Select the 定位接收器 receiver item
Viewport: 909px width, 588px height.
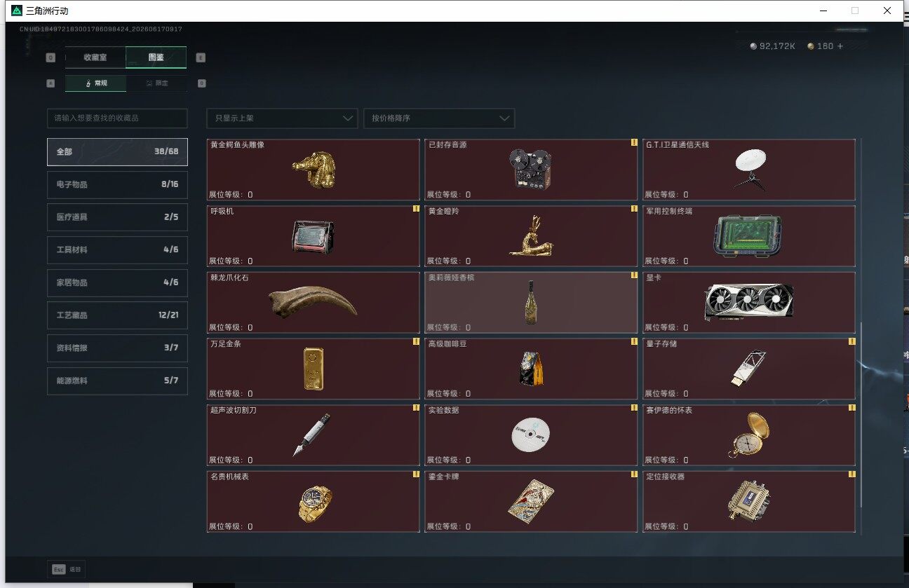tap(749, 502)
